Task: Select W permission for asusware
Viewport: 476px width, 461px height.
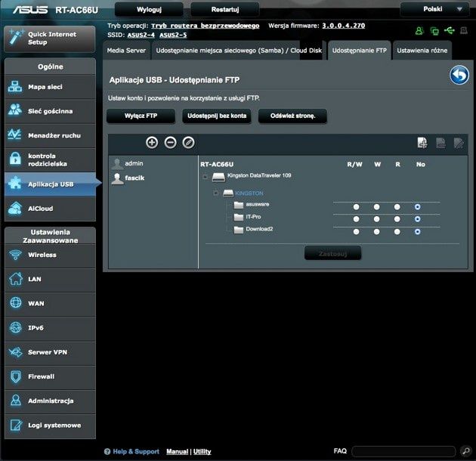Action: [x=376, y=207]
